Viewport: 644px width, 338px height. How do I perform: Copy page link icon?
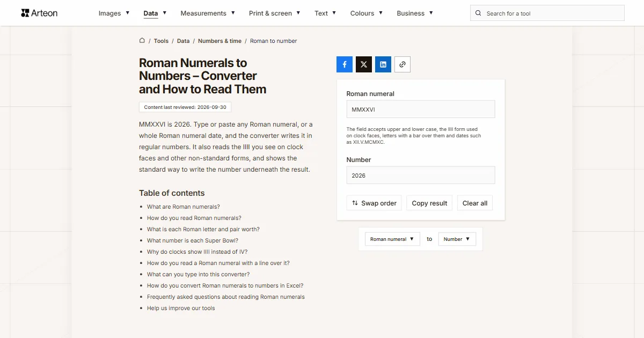tap(402, 64)
